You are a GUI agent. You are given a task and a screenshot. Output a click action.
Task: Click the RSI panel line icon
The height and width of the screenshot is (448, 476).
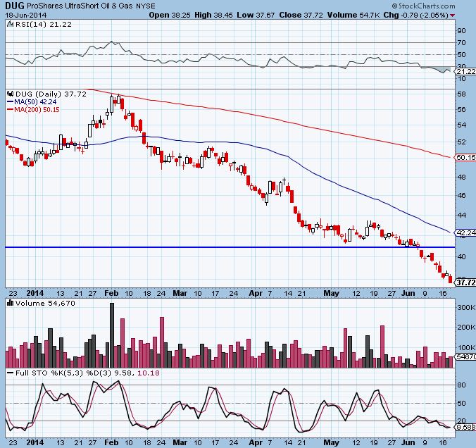[x=11, y=24]
